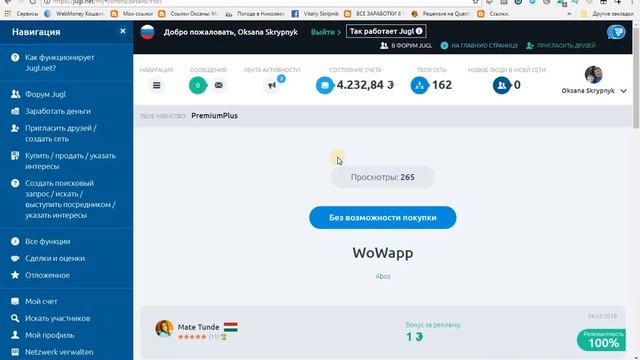Click the green messages counter icon
This screenshot has width=640, height=360.
(x=198, y=85)
